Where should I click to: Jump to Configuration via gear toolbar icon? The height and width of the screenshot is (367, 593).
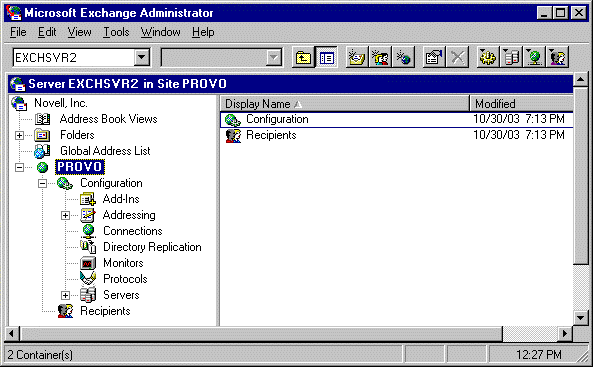(487, 58)
